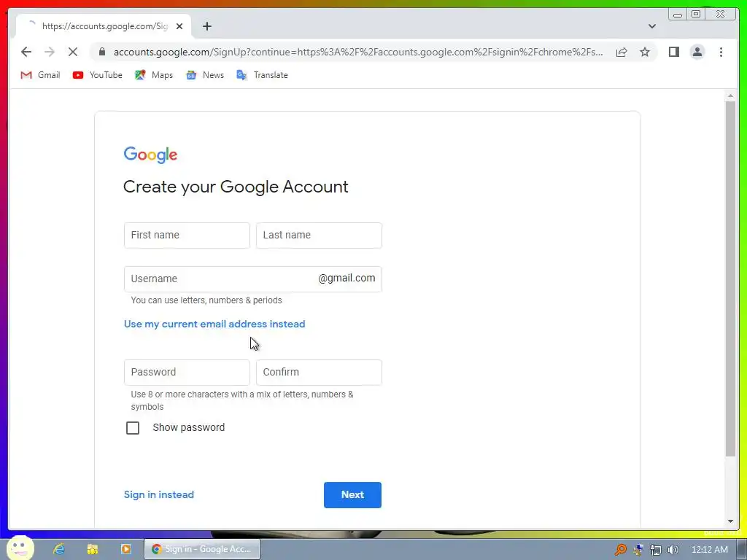
Task: Click the Next button
Action: tap(352, 495)
